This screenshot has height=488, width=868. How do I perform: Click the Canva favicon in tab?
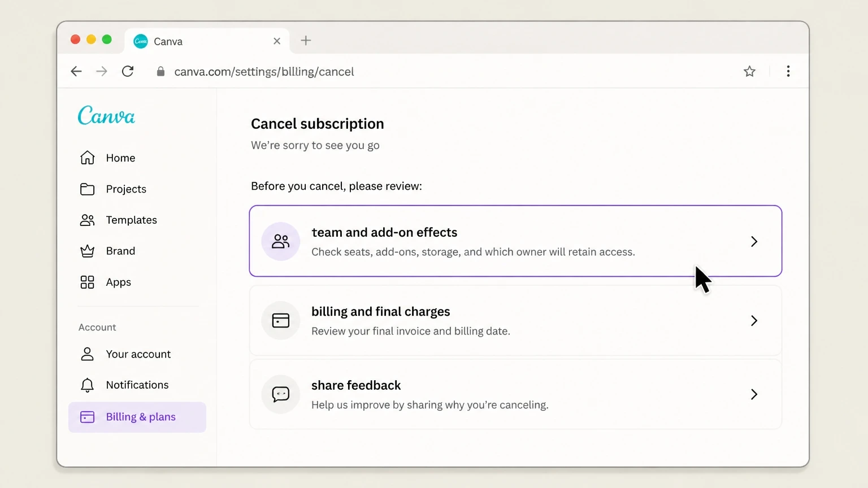(x=141, y=41)
